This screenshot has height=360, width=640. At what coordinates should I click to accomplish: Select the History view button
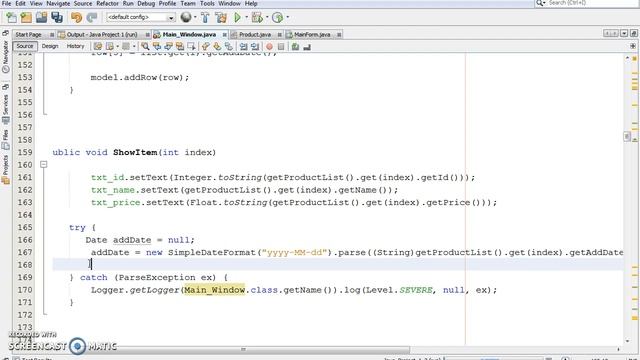(x=76, y=46)
